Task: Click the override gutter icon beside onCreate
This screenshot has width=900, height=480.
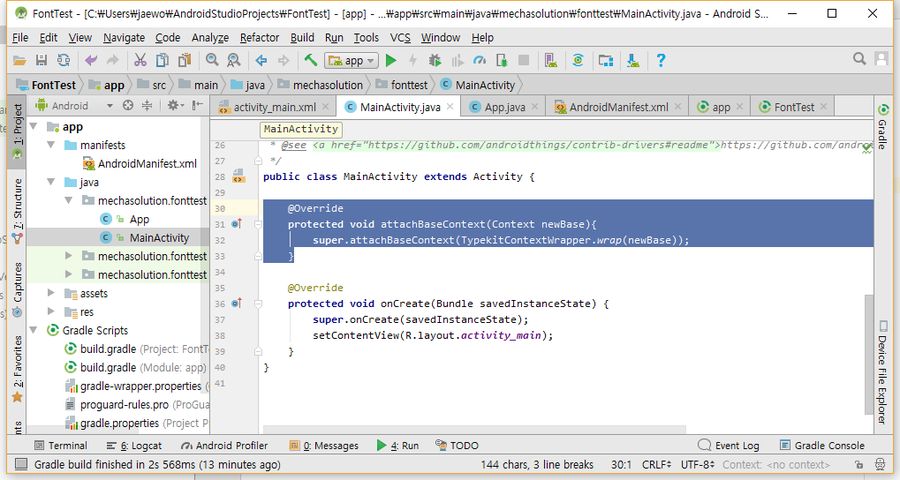Action: coord(236,303)
